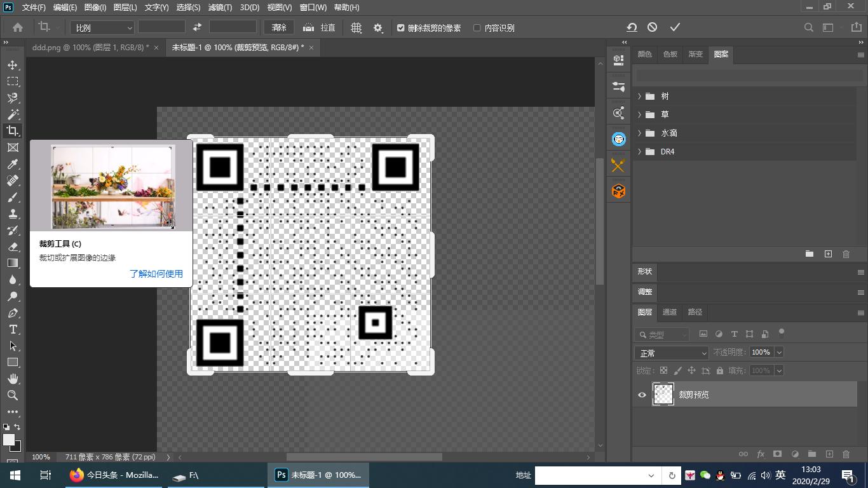Click the 清除 button
868x488 pixels.
point(279,27)
